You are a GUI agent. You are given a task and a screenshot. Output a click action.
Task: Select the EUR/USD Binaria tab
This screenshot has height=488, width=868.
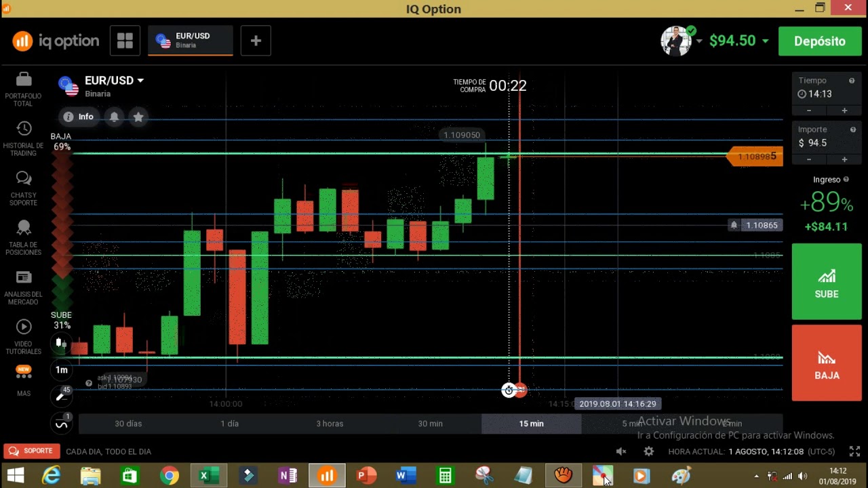point(191,41)
